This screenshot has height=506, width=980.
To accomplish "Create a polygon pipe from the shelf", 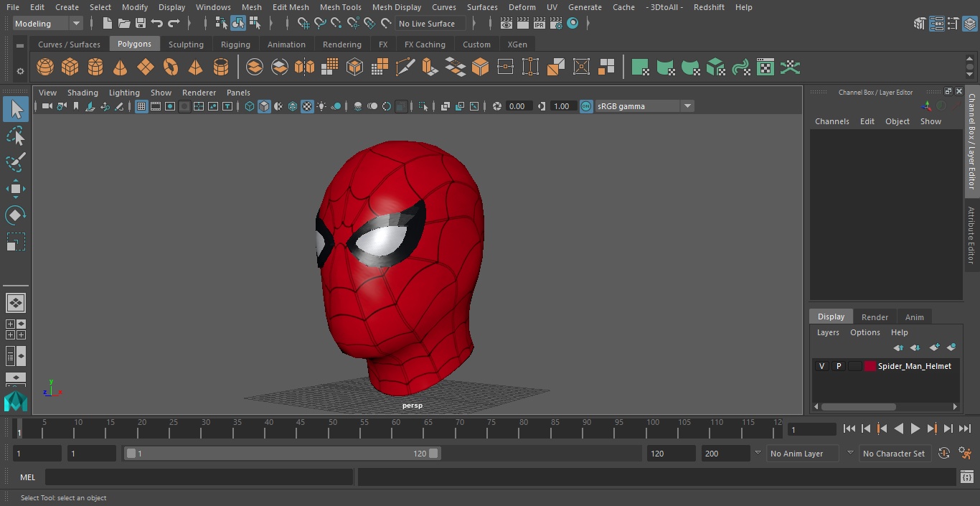I will point(221,67).
